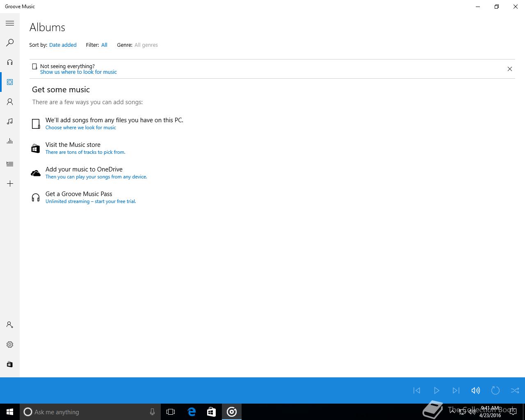This screenshot has height=420, width=525.
Task: Dismiss the Not seeing everything banner
Action: 510,69
